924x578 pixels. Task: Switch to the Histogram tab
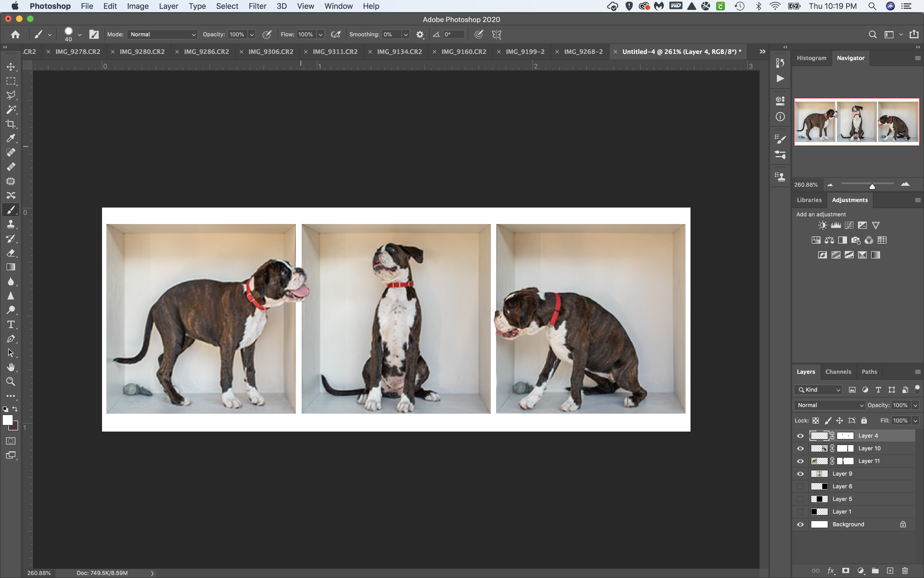point(811,58)
